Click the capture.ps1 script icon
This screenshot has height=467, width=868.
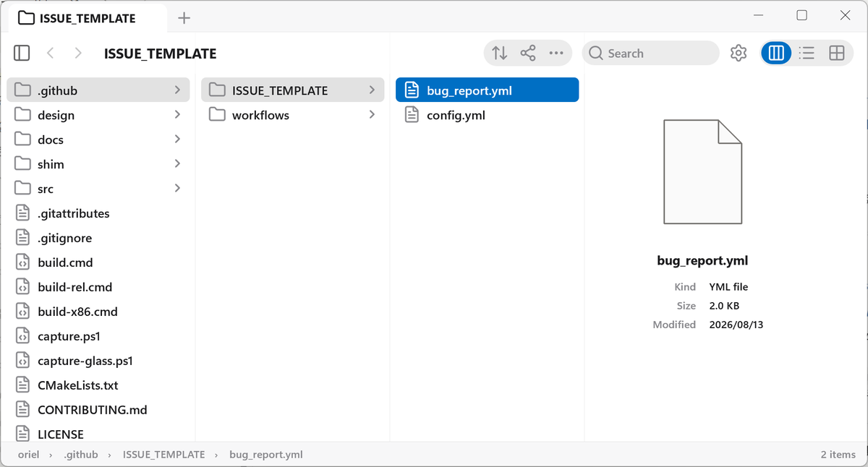23,336
